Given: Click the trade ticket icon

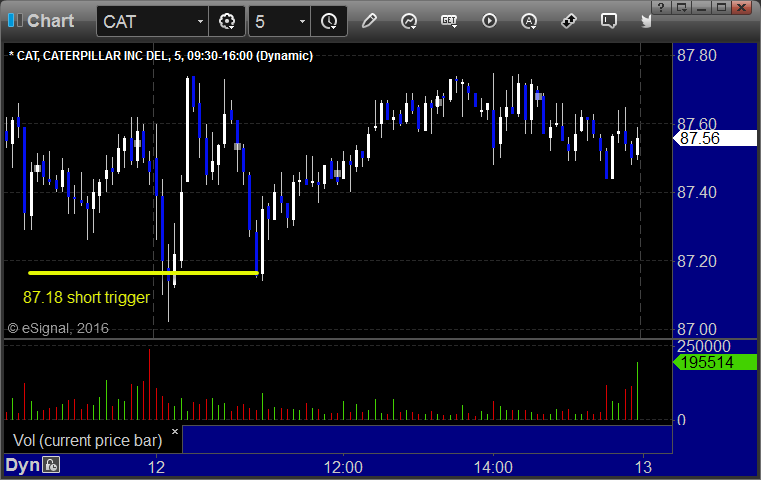Looking at the screenshot, I should [x=569, y=21].
